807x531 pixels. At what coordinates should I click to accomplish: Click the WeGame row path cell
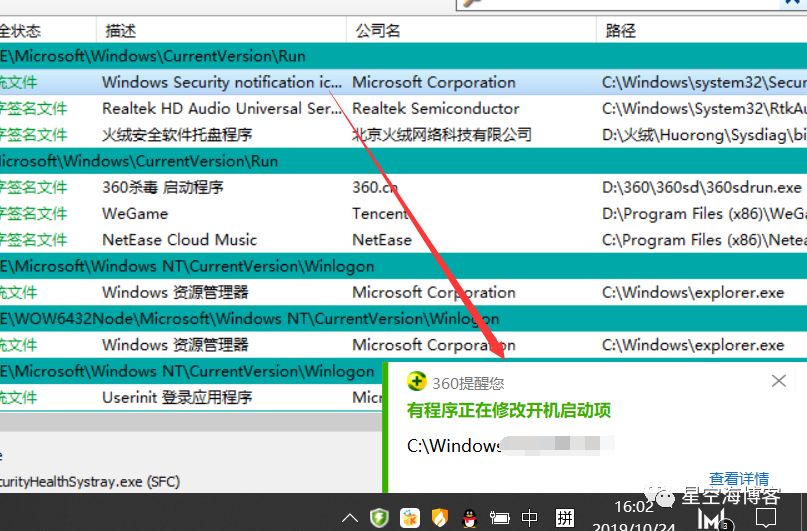(705, 214)
